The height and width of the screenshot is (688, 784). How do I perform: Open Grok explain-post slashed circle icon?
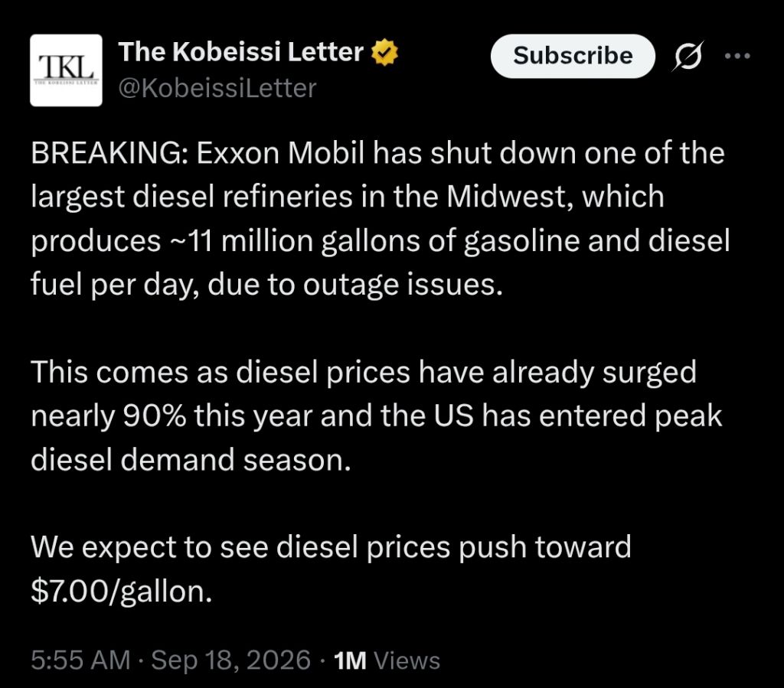(x=688, y=55)
